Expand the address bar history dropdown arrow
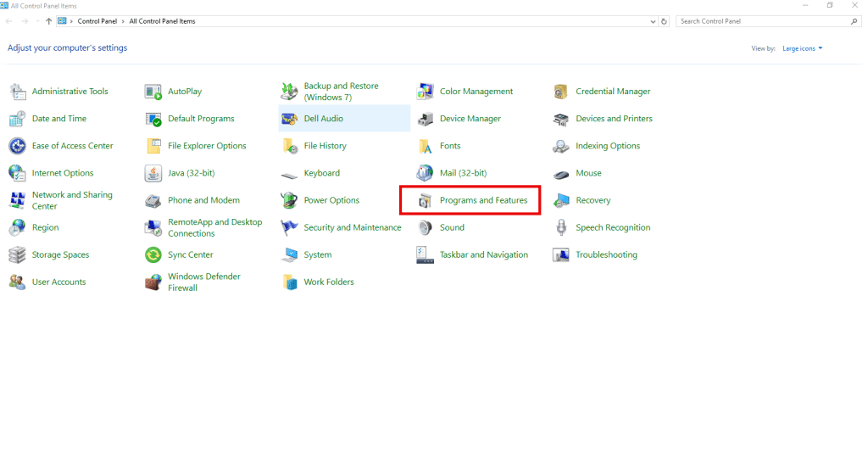The width and height of the screenshot is (868, 464). tap(653, 21)
